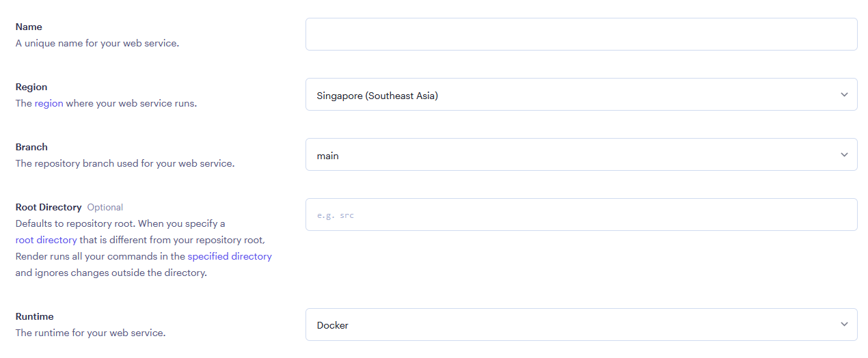Click the 'Runtime' field label

pyautogui.click(x=34, y=316)
